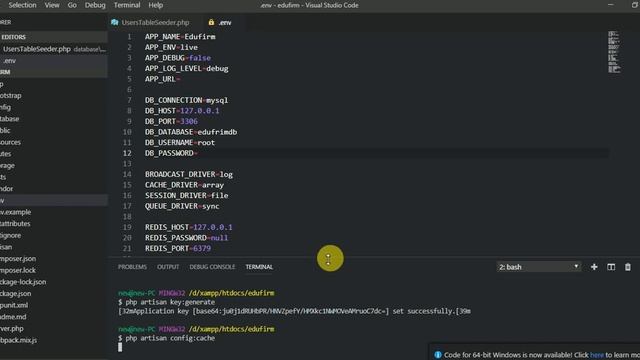
Task: Expand the bootstrap folder in explorer
Action: (11, 96)
